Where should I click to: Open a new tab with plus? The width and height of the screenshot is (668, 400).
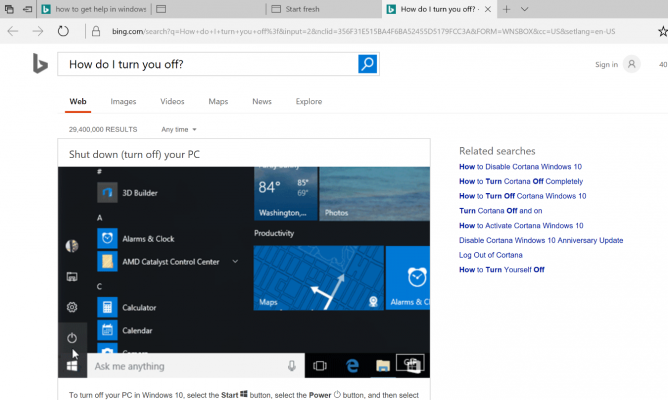click(x=506, y=9)
